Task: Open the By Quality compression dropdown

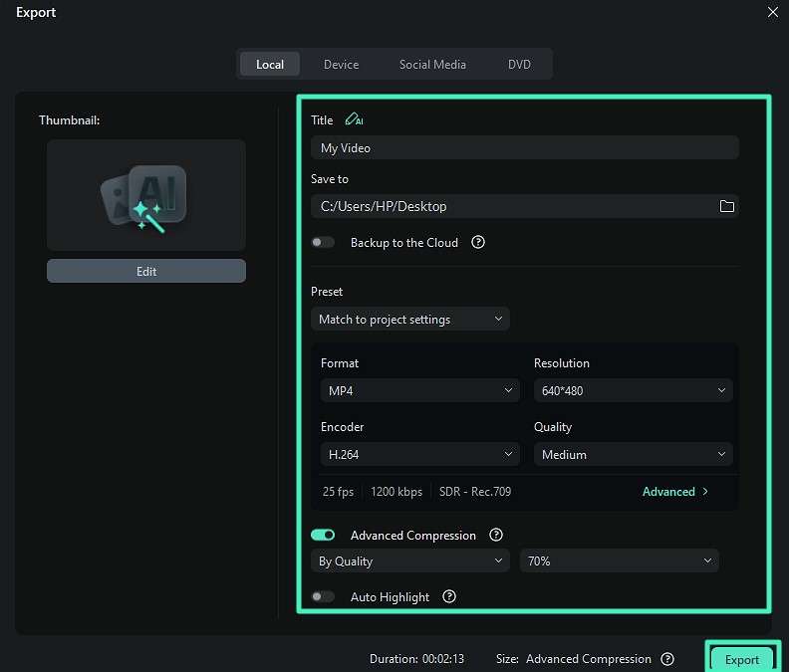Action: pyautogui.click(x=410, y=560)
